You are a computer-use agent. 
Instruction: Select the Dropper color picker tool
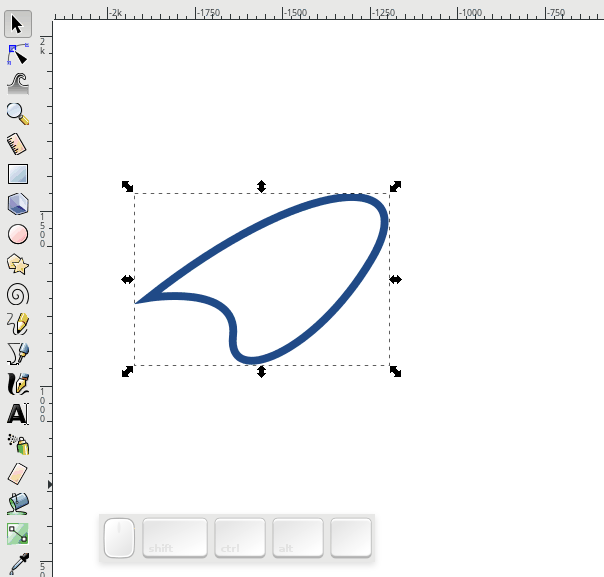tap(18, 563)
